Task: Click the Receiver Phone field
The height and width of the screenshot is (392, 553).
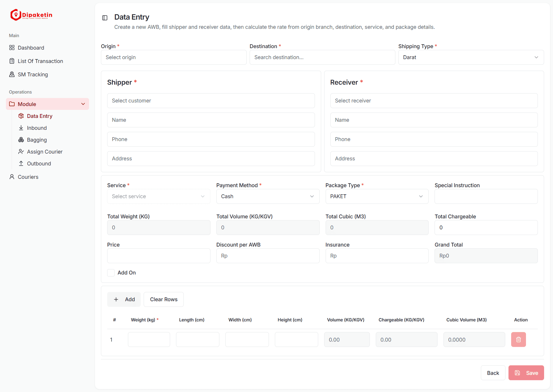Action: coord(434,139)
